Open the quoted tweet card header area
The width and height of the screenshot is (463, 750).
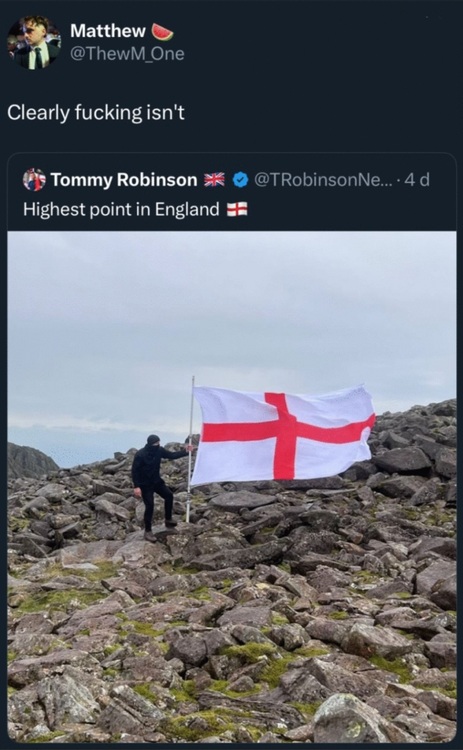point(232,192)
